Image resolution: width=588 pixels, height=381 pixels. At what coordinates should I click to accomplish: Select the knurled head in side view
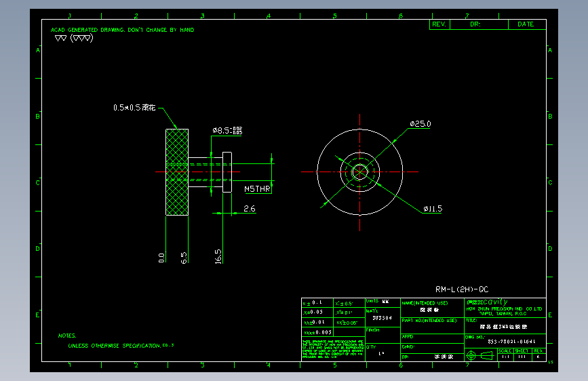(x=177, y=172)
